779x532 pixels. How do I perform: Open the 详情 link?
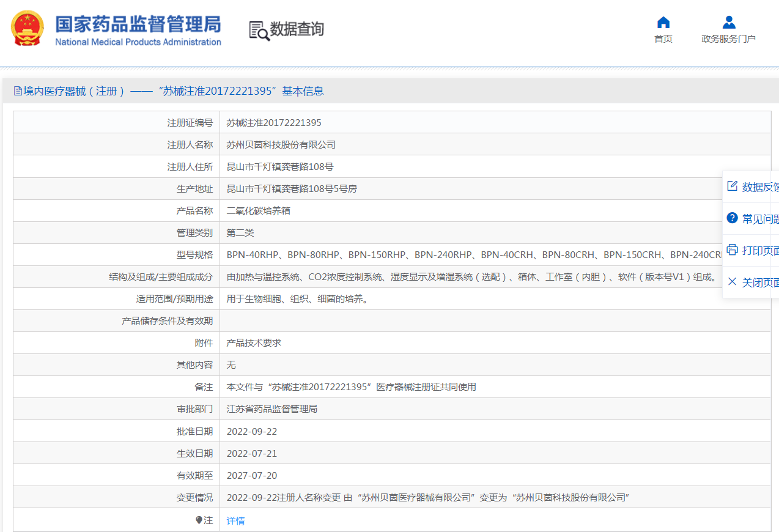[x=235, y=521]
